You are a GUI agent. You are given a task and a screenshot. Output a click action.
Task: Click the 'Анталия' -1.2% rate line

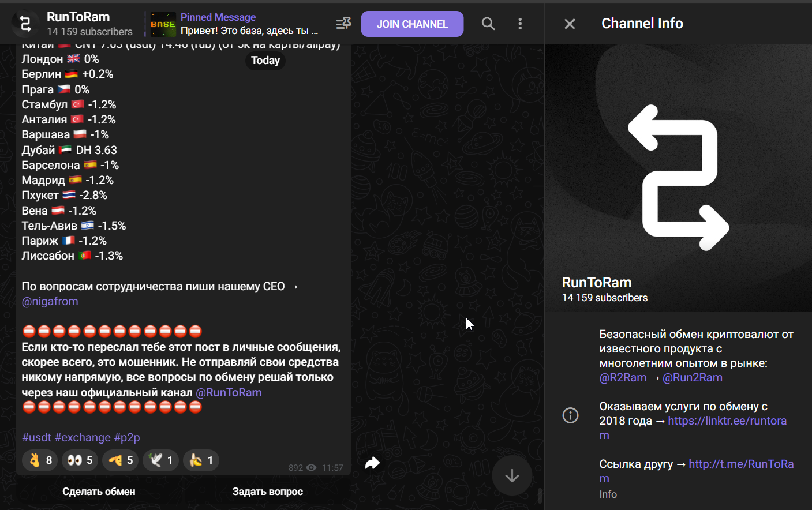click(69, 119)
